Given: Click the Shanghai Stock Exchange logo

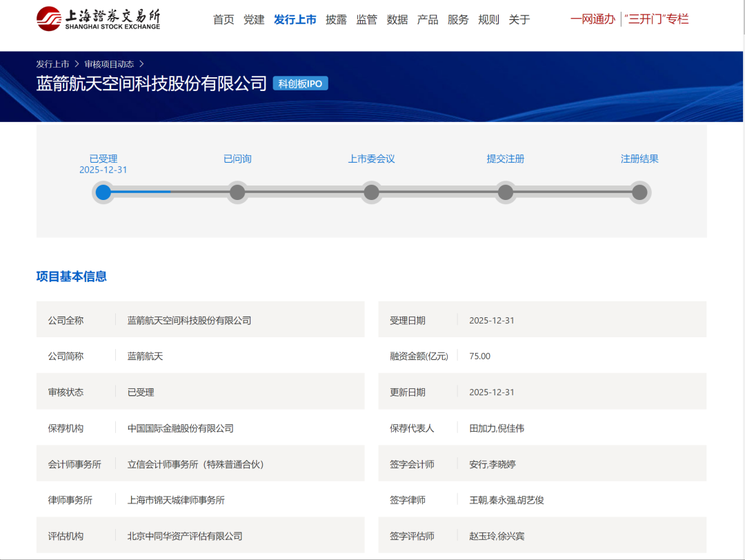Looking at the screenshot, I should [98, 19].
